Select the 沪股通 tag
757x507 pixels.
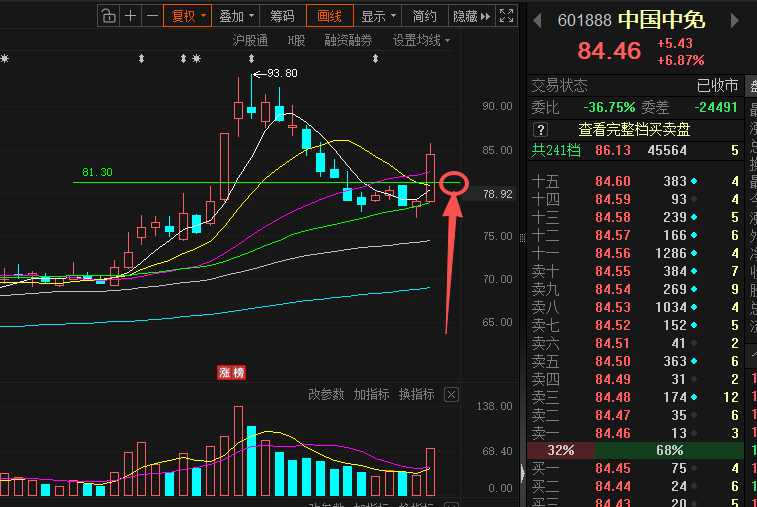pyautogui.click(x=250, y=41)
